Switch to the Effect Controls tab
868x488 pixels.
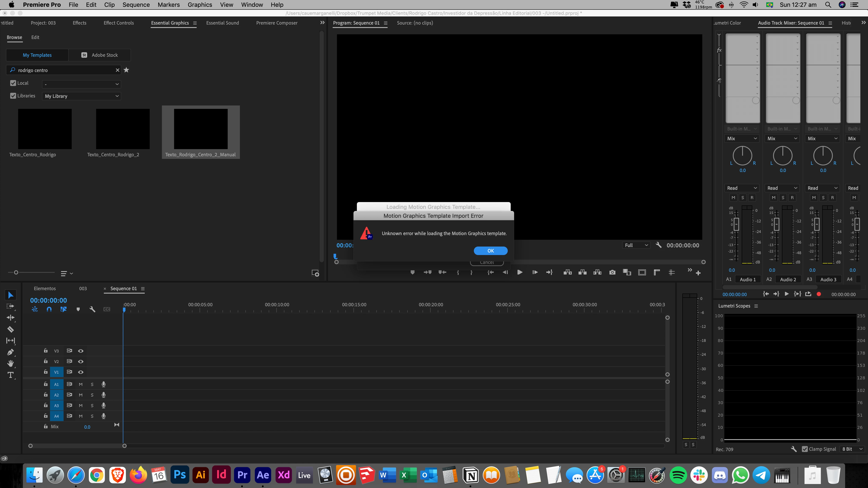[119, 23]
